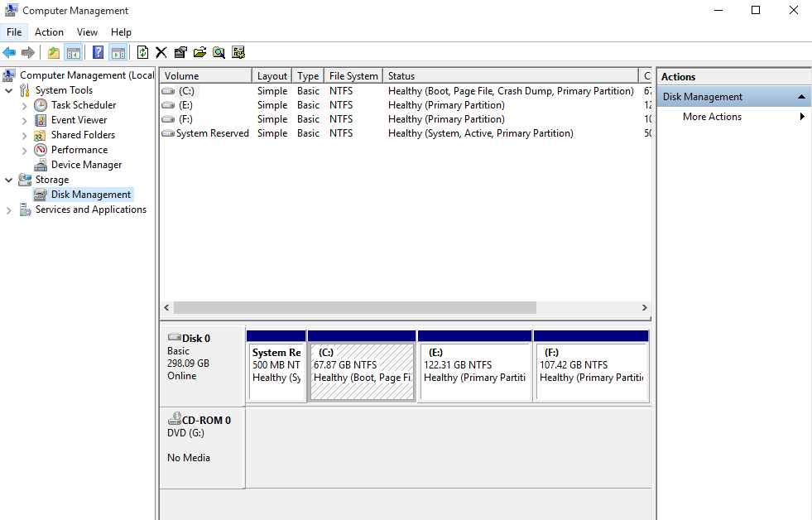Click the Back navigation arrow

(x=9, y=51)
